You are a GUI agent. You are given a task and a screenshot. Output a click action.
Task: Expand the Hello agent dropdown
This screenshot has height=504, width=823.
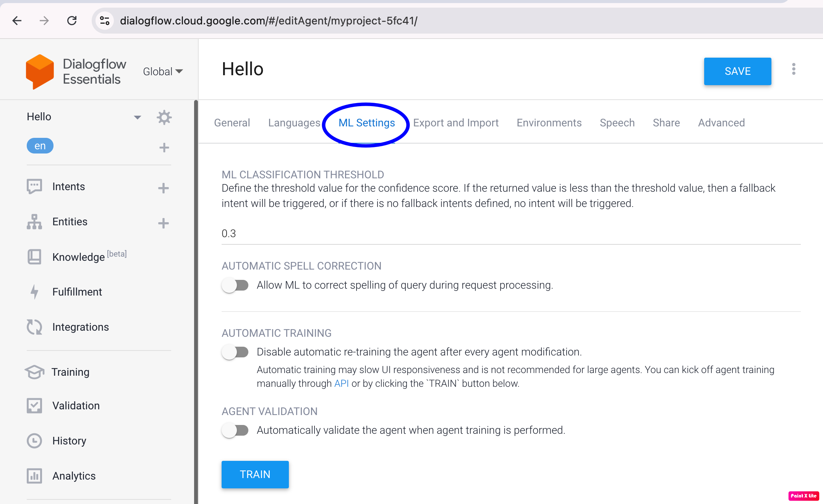tap(137, 117)
